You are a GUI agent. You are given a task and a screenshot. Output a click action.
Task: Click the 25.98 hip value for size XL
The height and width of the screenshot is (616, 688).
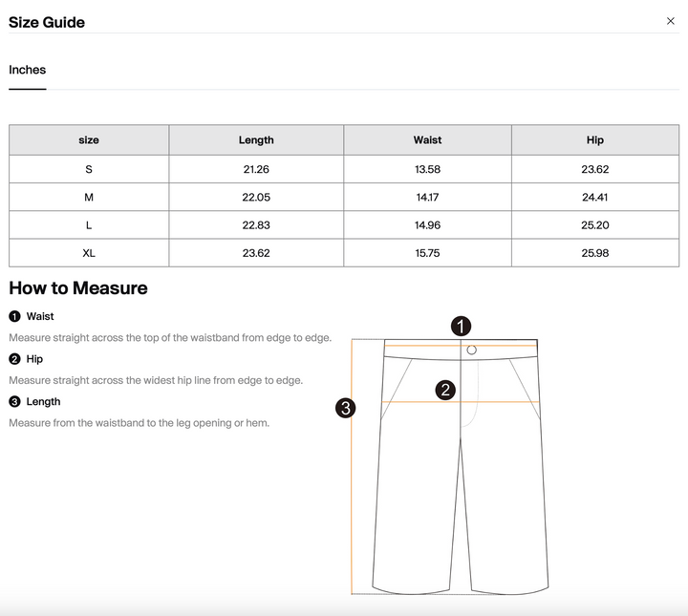tap(595, 253)
